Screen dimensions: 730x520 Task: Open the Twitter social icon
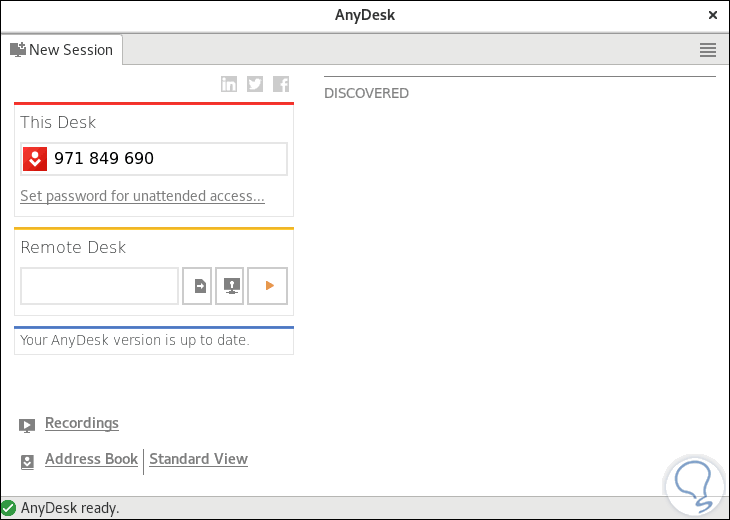point(255,84)
